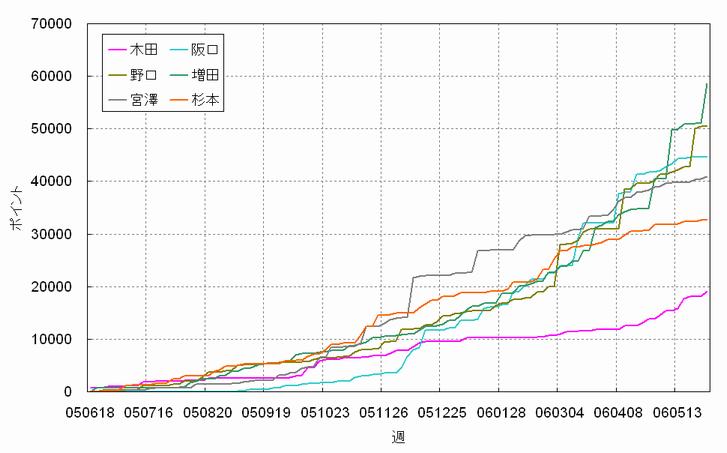This screenshot has height=453, width=727.
Task: Click the 060304 x-axis tick label
Action: [x=558, y=411]
